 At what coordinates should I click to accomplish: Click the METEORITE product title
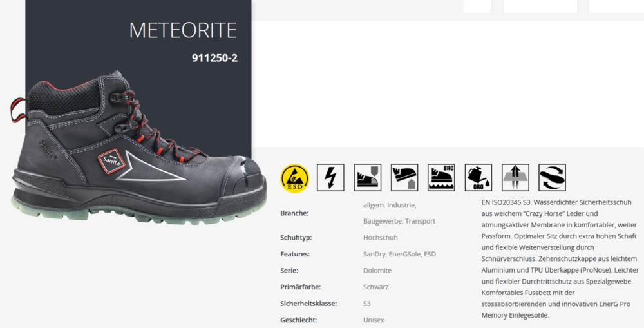click(183, 30)
